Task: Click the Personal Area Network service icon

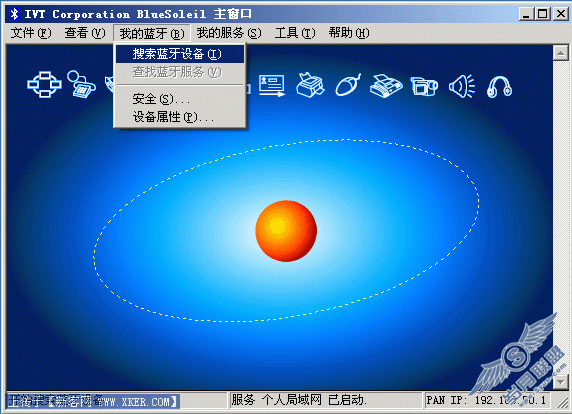Action: point(45,85)
